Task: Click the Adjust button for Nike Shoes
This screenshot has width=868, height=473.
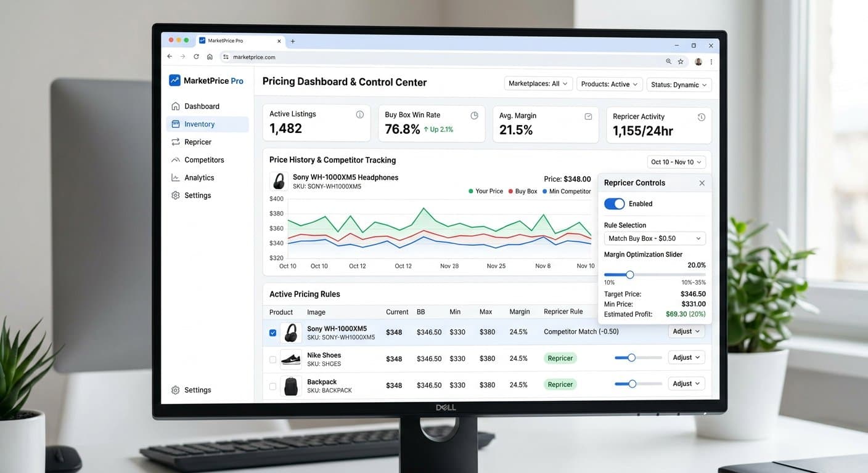Action: (x=686, y=357)
